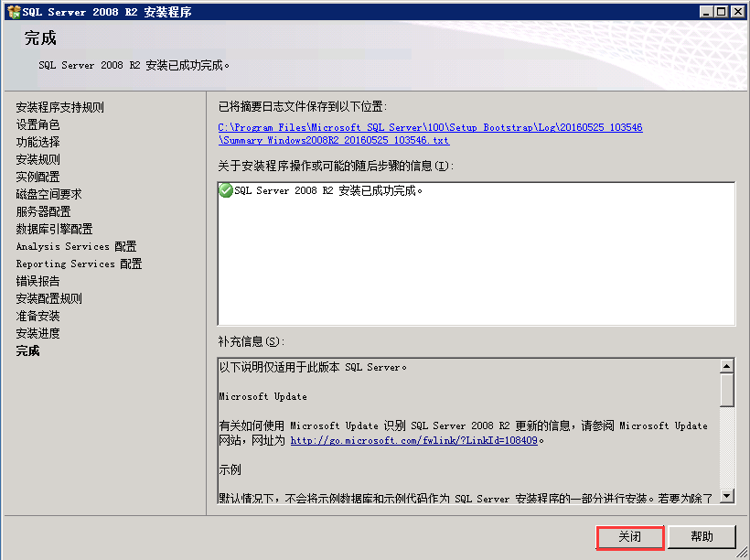Select the 数据库引擎配置 step in sidebar

[x=54, y=229]
